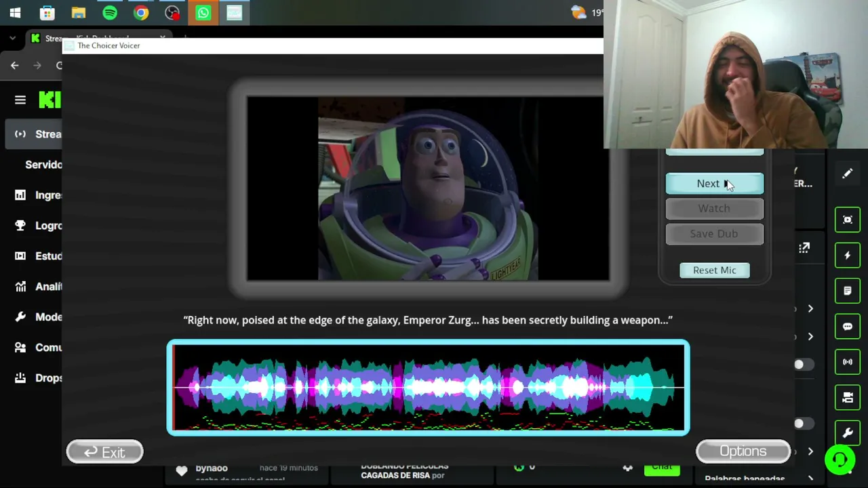
Task: Click the pencil edit icon in Kick
Action: click(847, 174)
